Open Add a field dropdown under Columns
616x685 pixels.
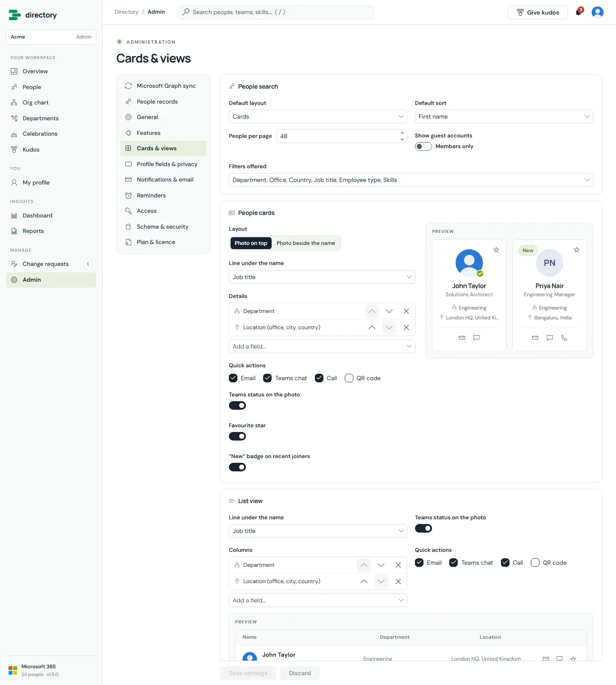coord(318,600)
